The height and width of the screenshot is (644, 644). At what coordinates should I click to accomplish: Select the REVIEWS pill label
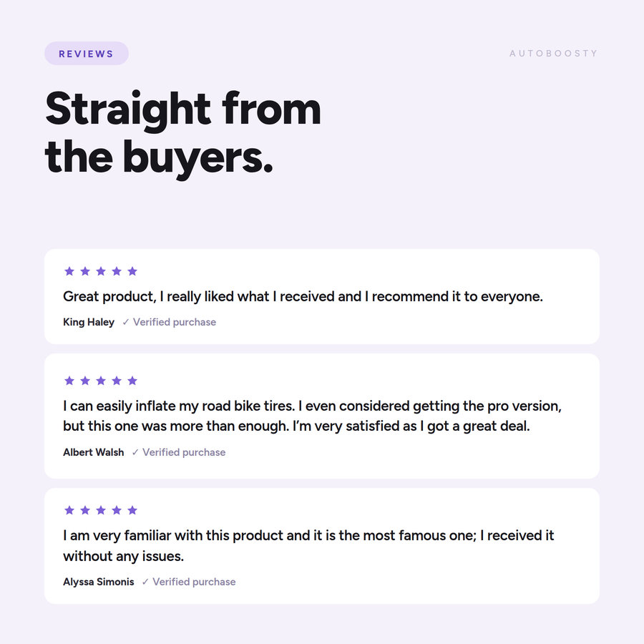[x=87, y=54]
